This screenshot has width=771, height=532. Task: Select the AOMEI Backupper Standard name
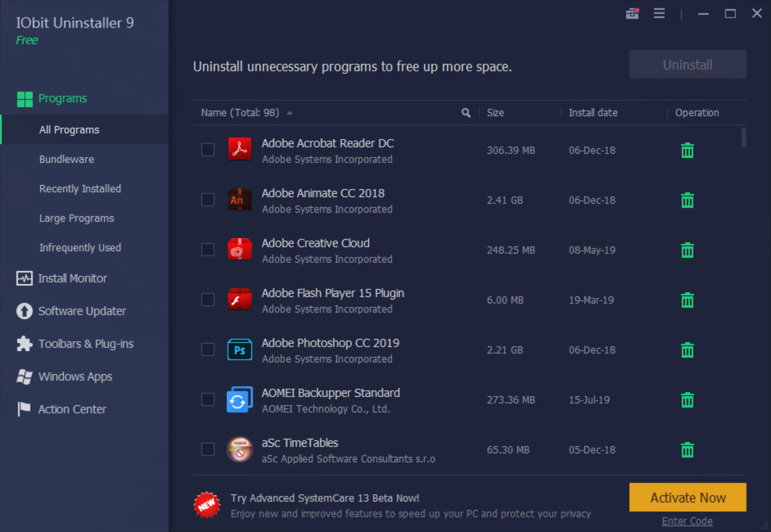click(x=331, y=393)
